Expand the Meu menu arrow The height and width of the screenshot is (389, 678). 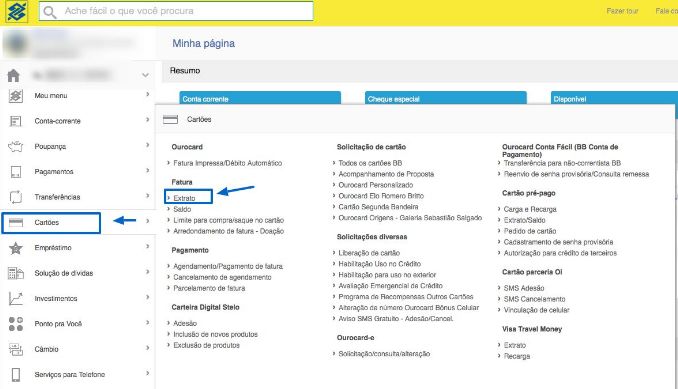[147, 94]
